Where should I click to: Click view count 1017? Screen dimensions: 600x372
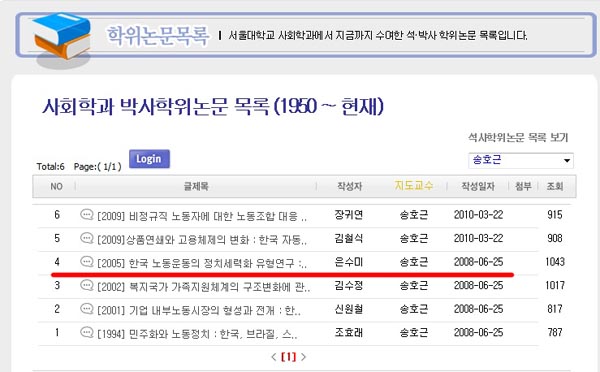555,285
